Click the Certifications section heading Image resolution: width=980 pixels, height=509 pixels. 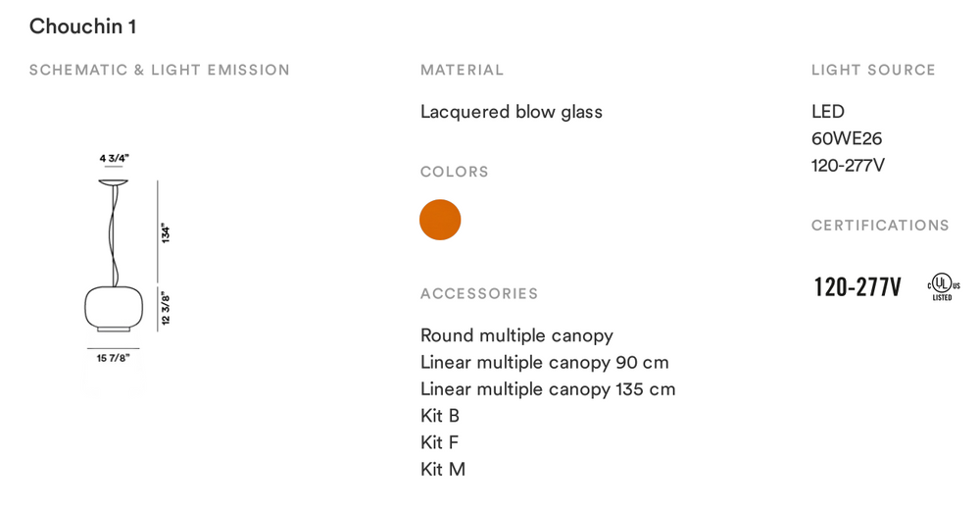[880, 225]
